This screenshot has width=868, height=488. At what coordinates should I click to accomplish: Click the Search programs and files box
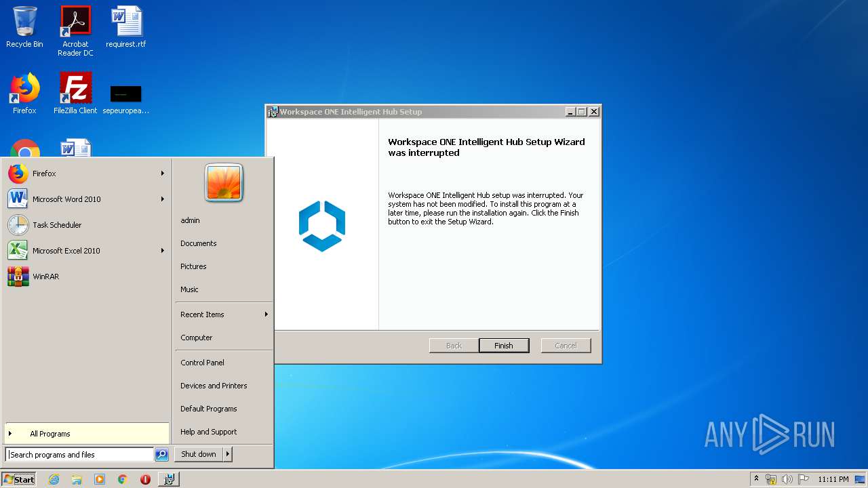(x=79, y=455)
